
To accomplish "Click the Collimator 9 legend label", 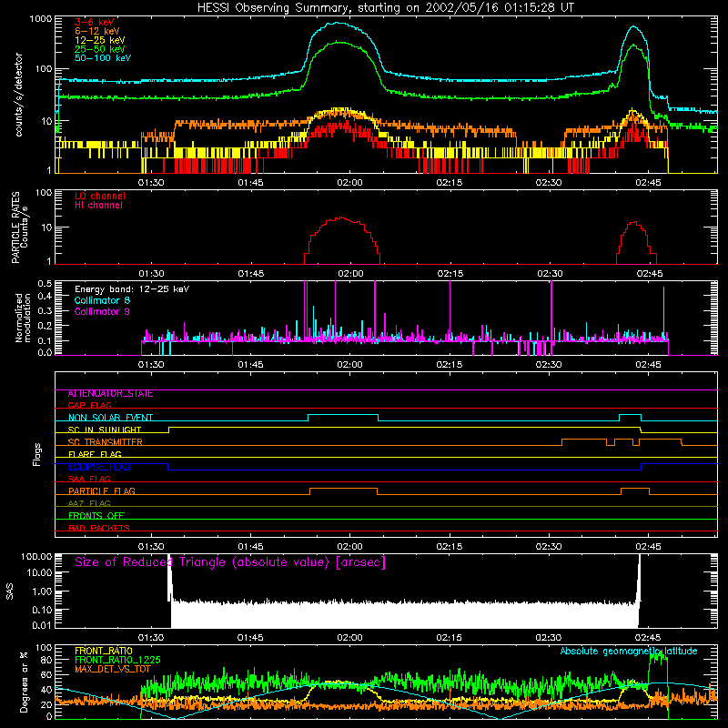I will tap(102, 311).
